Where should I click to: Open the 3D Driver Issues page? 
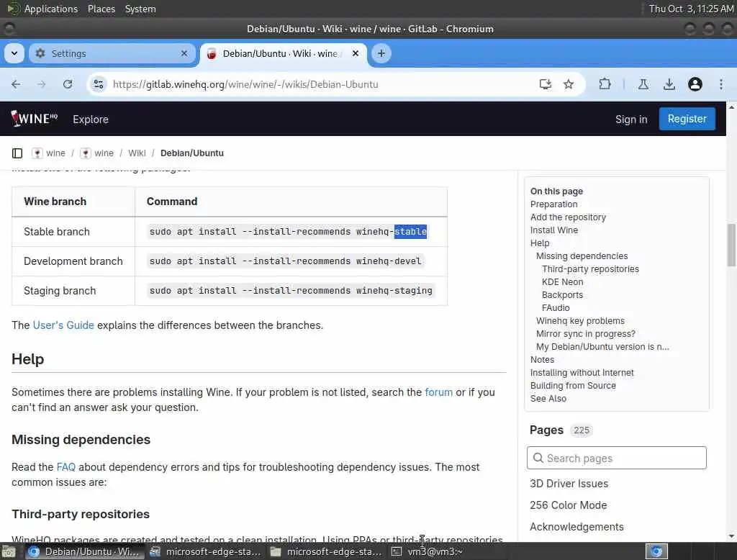[569, 484]
